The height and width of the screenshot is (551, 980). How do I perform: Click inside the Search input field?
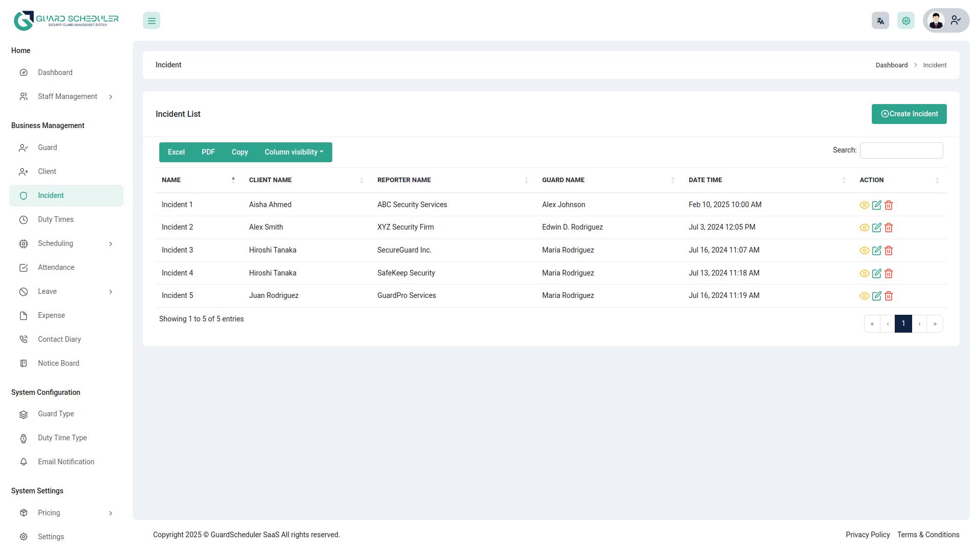901,150
